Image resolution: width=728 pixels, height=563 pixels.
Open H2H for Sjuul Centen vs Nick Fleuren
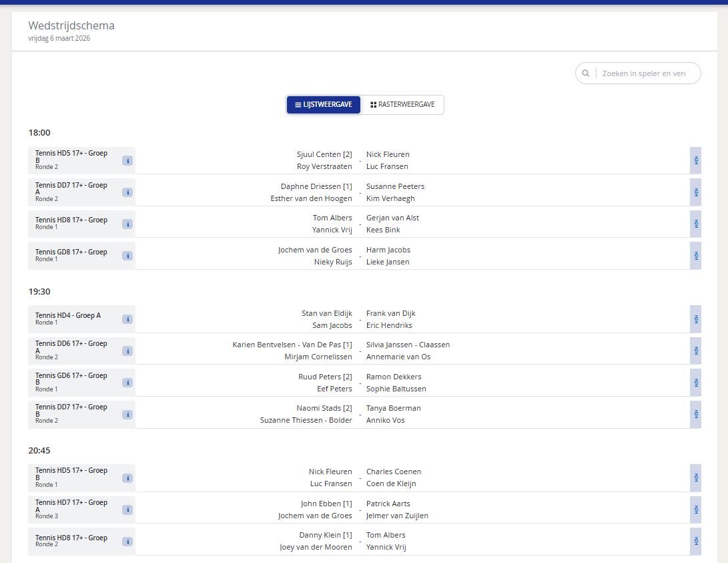click(696, 160)
